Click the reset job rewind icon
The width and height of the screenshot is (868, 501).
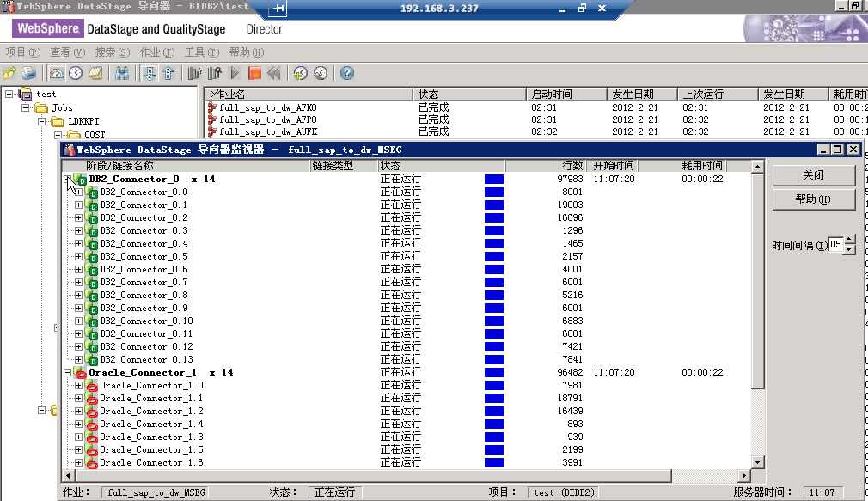(x=273, y=73)
